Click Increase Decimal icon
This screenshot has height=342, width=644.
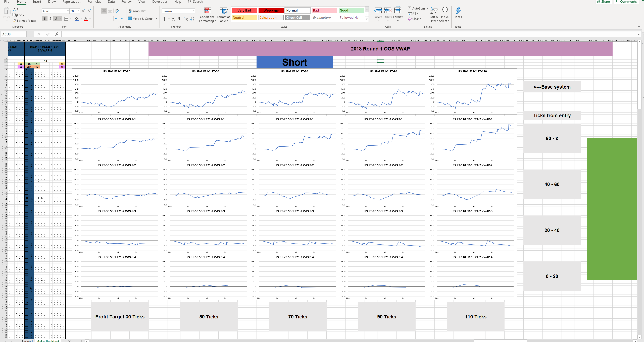(x=186, y=19)
